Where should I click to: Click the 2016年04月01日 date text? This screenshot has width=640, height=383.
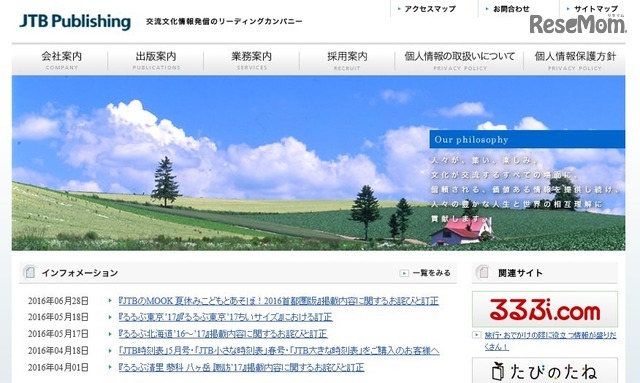[x=58, y=367]
